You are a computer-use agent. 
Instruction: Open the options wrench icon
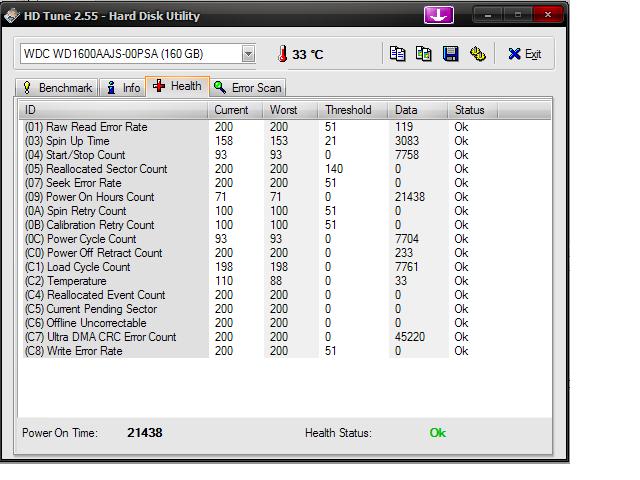(478, 54)
